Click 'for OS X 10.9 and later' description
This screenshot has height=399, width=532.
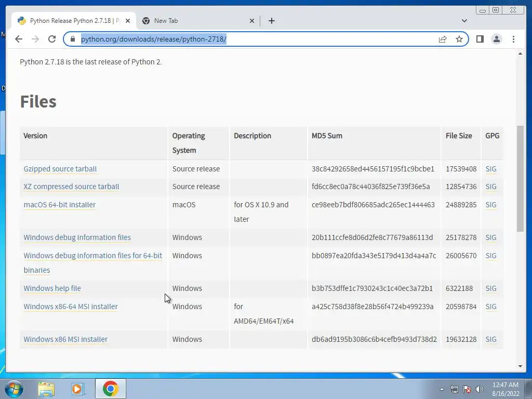click(x=261, y=212)
